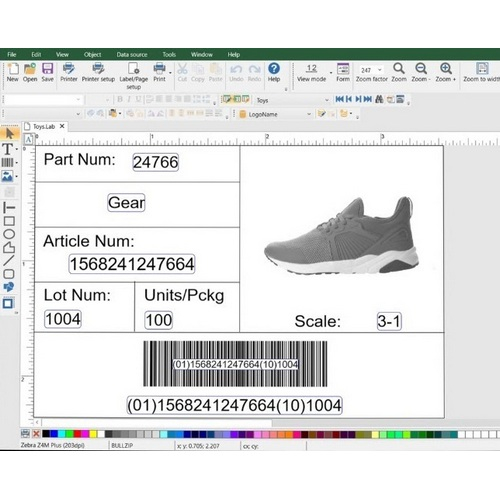Pick the red color swatch

[x=77, y=434]
